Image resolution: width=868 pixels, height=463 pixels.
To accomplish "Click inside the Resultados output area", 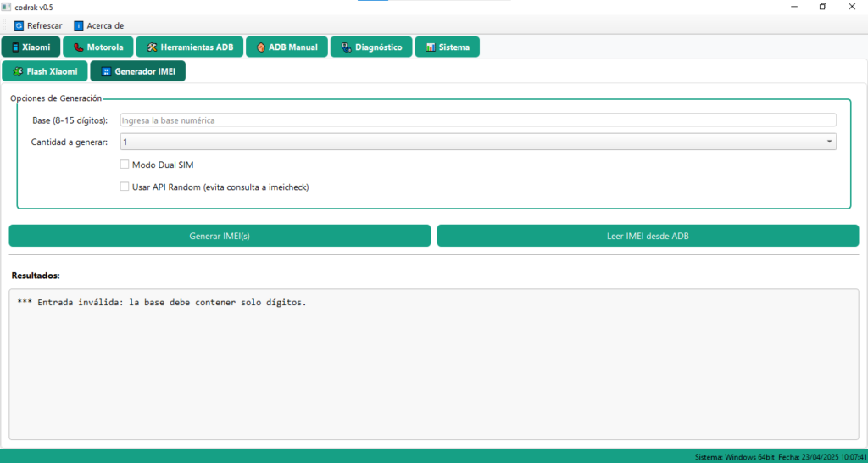I will (433, 373).
